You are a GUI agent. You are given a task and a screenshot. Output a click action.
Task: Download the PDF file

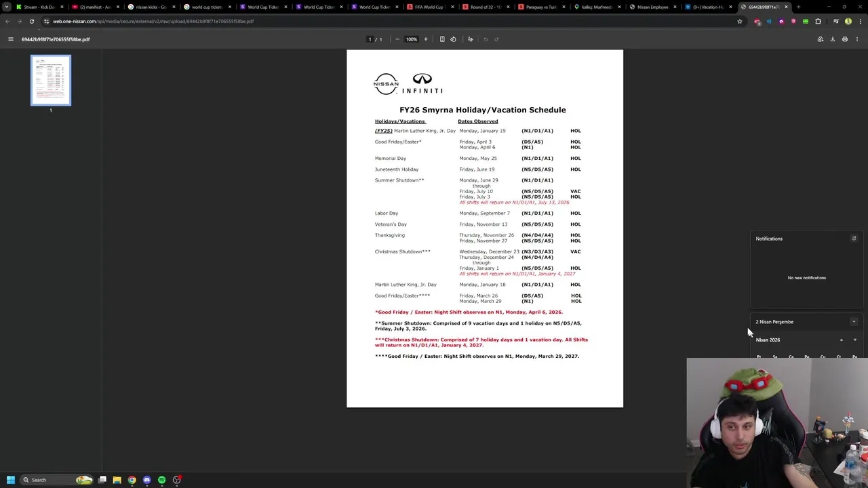833,39
